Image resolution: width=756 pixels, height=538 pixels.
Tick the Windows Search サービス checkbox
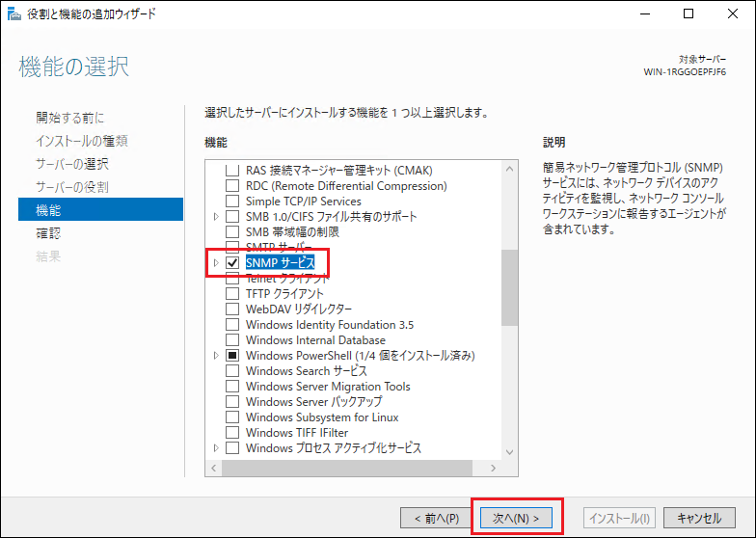[x=231, y=371]
